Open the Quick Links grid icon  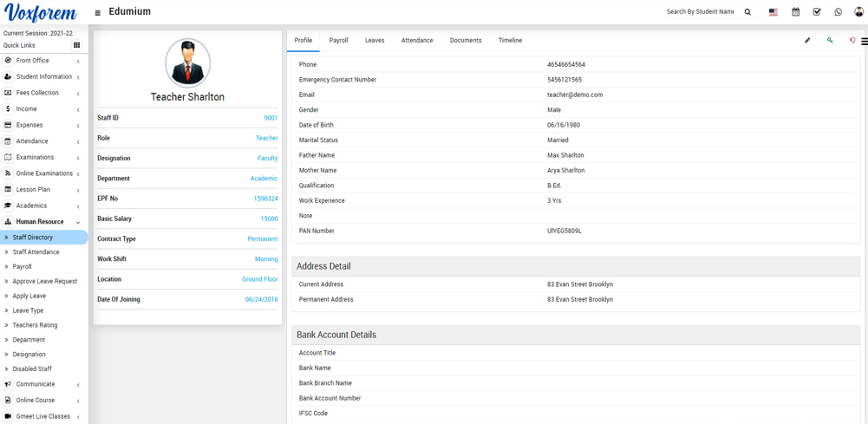(x=76, y=45)
